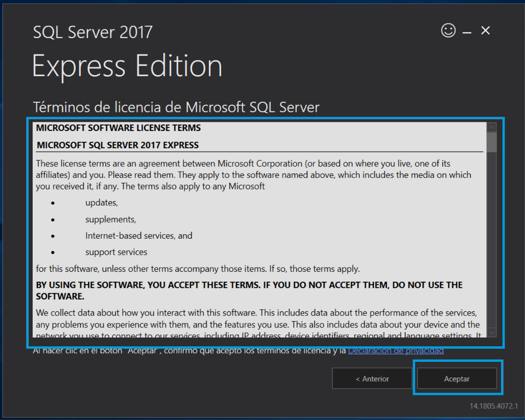Click the bullet item labeled updates

(101, 202)
